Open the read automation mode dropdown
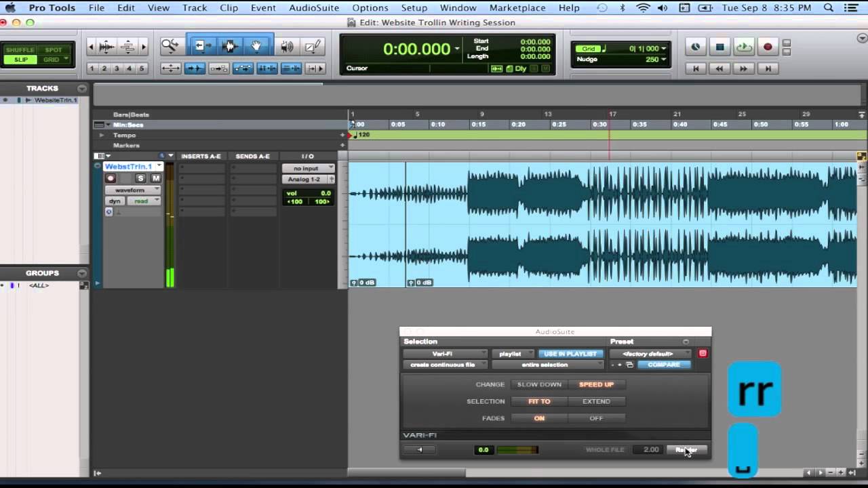868x488 pixels. 144,201
